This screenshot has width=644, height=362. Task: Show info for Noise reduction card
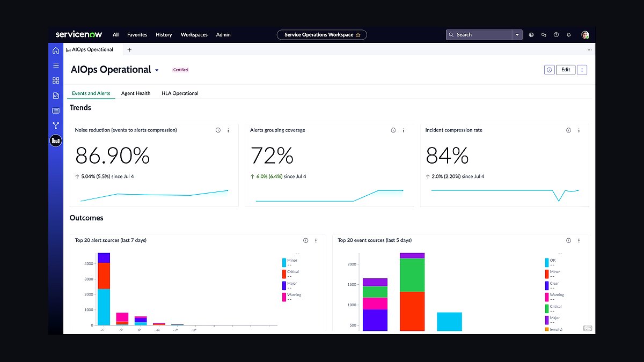coord(218,130)
